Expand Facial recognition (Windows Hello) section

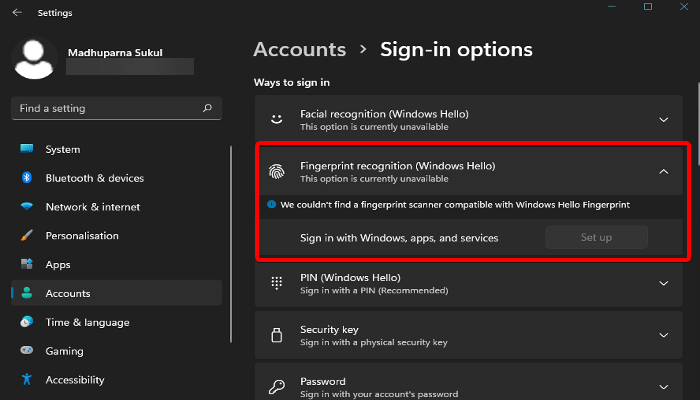(x=663, y=119)
